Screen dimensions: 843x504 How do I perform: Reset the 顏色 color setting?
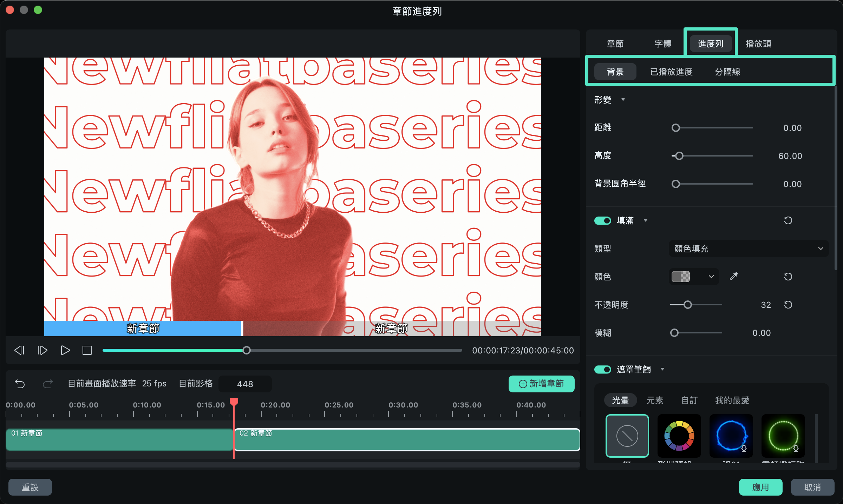[788, 277]
